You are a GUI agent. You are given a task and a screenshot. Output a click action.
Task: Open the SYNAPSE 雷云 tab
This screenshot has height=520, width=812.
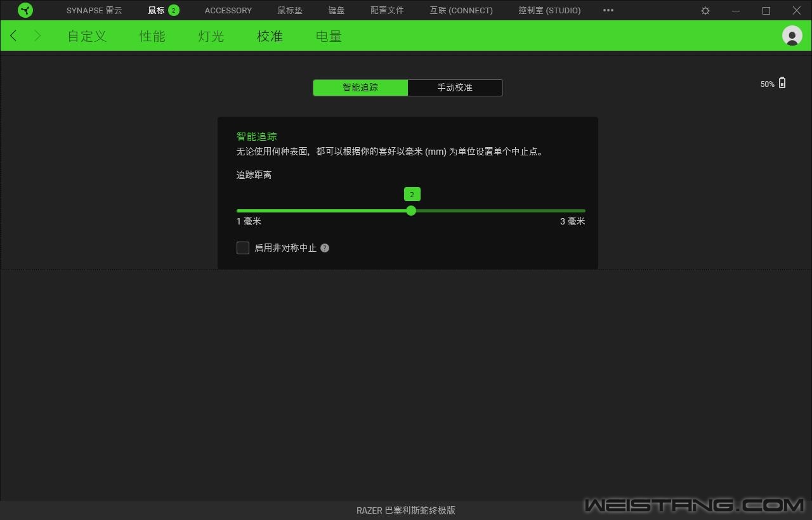[95, 10]
